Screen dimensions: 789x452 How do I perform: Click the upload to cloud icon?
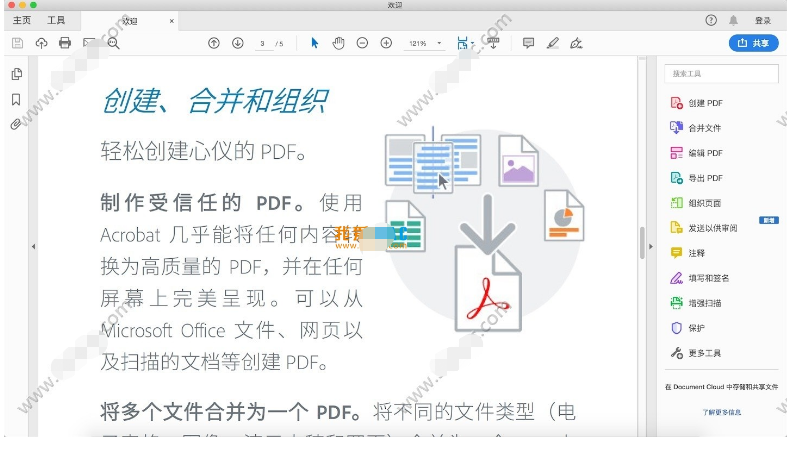[x=41, y=43]
